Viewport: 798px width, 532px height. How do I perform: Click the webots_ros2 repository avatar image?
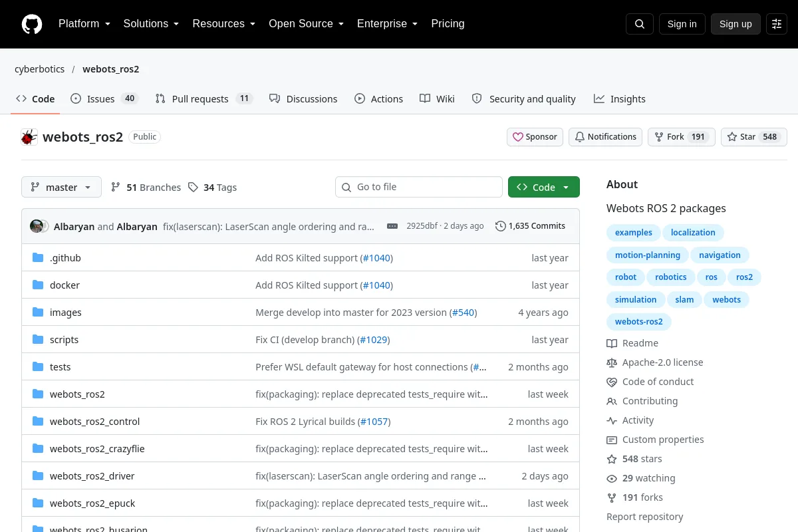pyautogui.click(x=29, y=137)
